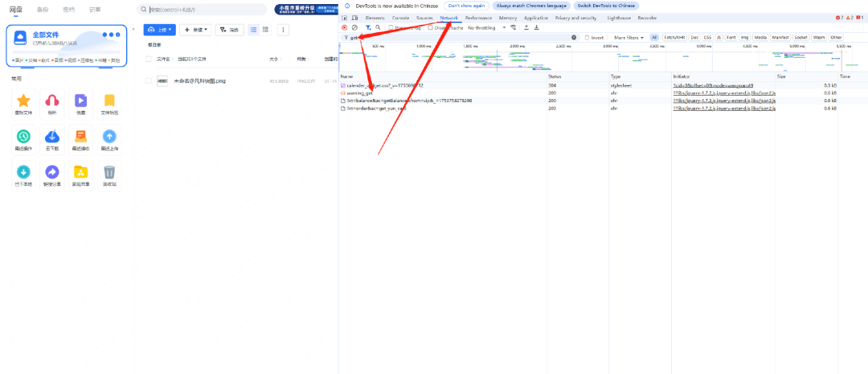Open the teal down-arrow downloaded-local shortcut

pos(23,175)
